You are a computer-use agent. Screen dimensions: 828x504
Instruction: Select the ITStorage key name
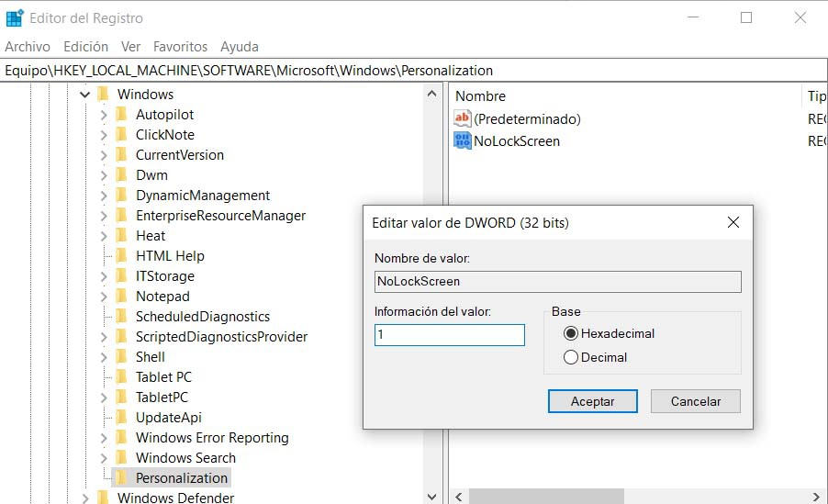click(x=164, y=275)
